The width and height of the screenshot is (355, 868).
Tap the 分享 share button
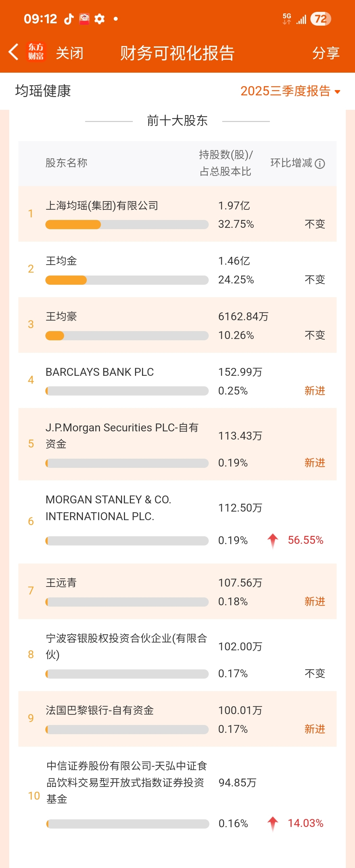pyautogui.click(x=325, y=53)
